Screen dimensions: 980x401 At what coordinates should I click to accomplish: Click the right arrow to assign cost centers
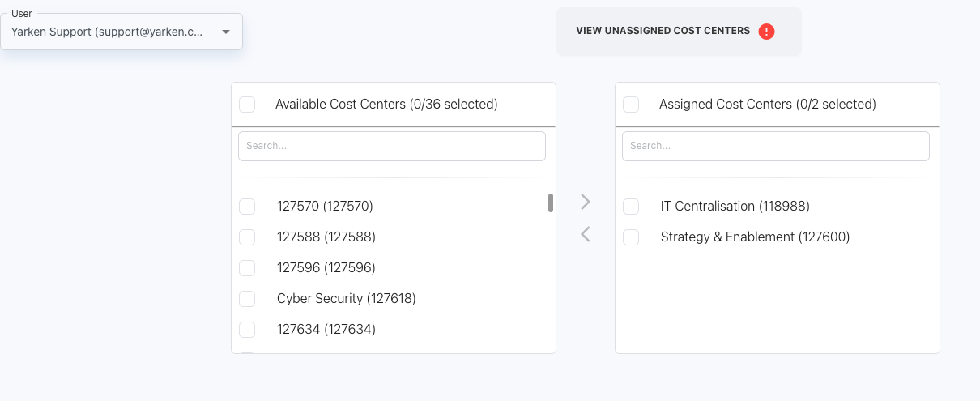click(586, 202)
